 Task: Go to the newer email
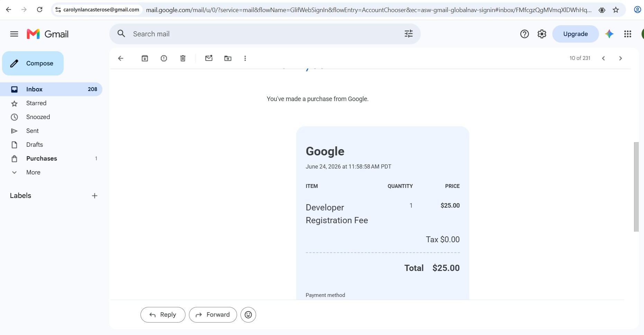tap(604, 58)
